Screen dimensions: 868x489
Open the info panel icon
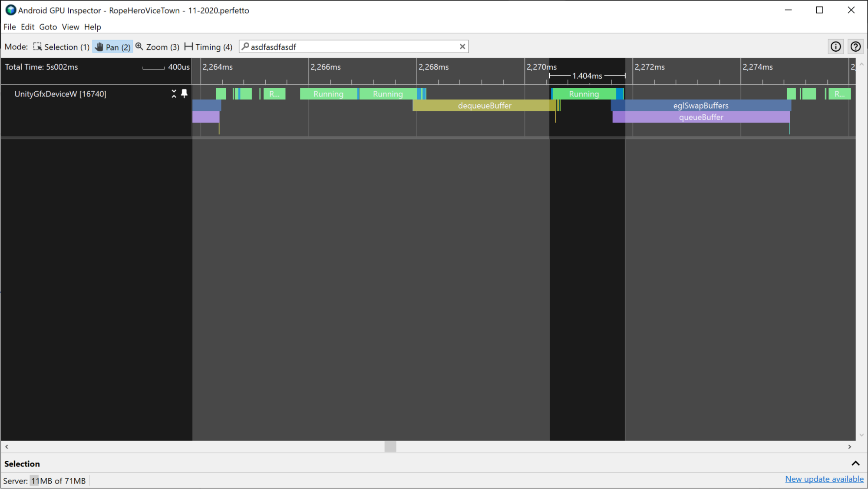(x=835, y=46)
